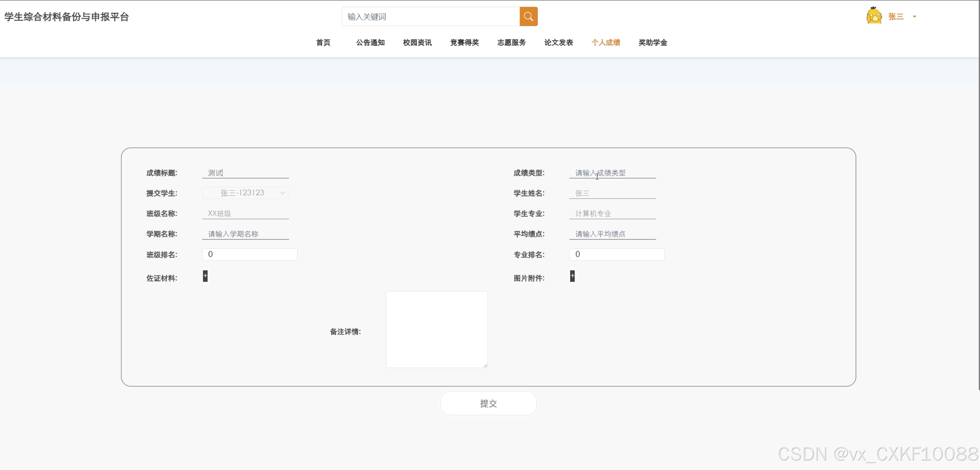This screenshot has height=470, width=980.
Task: Click the platform title 学生综合材料备份与申报平台
Action: pyautogui.click(x=67, y=17)
